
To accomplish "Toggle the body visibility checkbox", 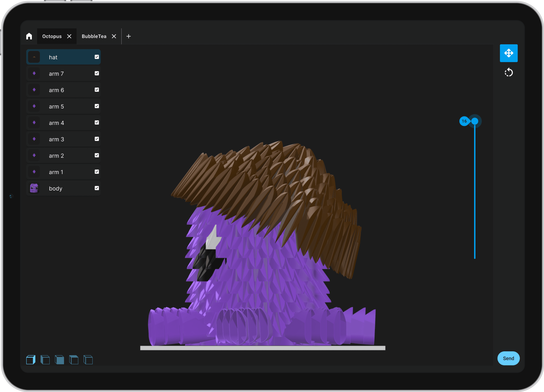I will 97,188.
